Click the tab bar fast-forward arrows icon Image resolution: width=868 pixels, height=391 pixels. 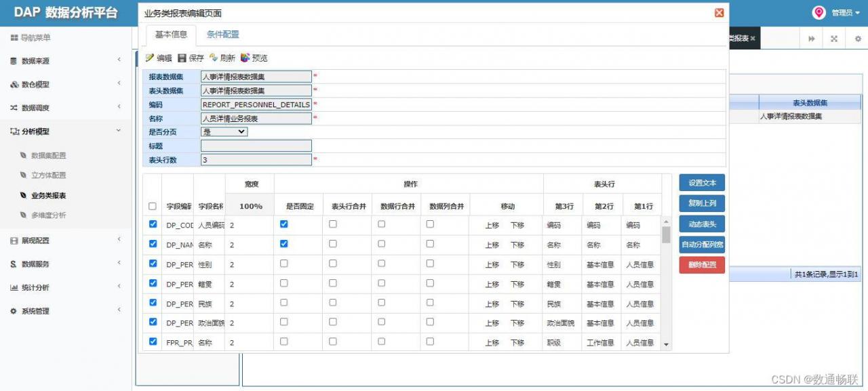[x=812, y=39]
